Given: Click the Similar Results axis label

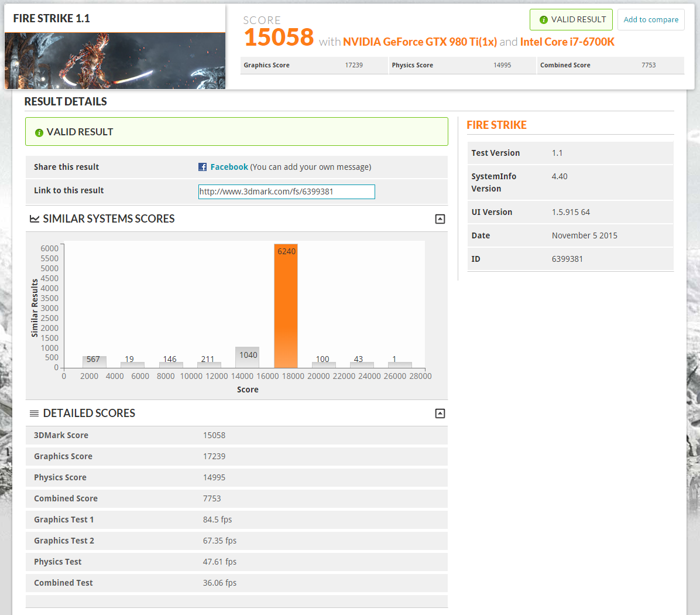Looking at the screenshot, I should coord(35,308).
